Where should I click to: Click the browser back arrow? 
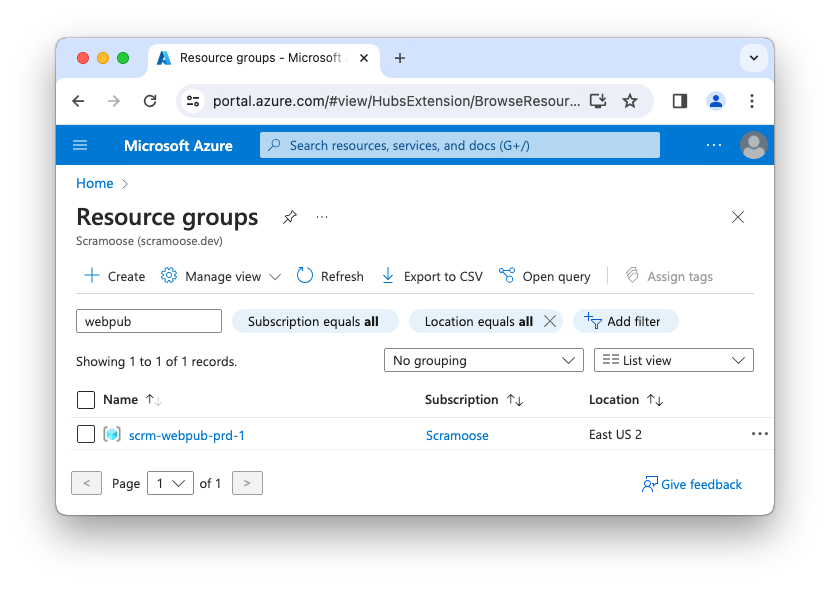(78, 101)
